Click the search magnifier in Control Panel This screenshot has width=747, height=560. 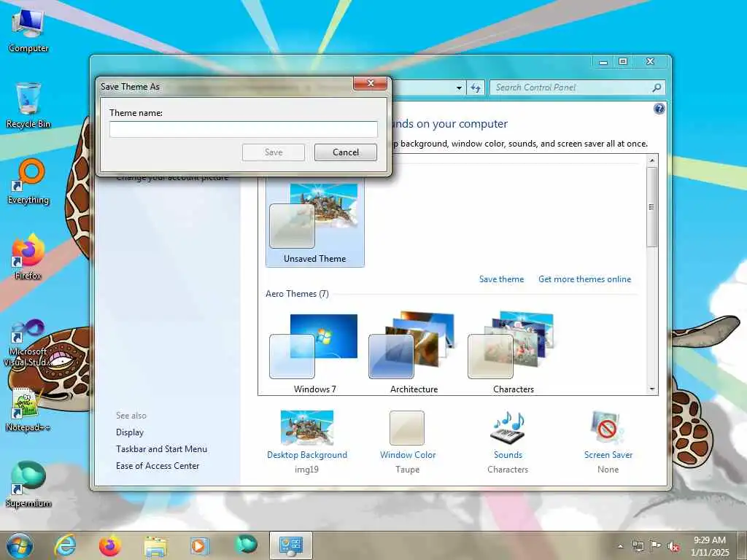click(657, 87)
